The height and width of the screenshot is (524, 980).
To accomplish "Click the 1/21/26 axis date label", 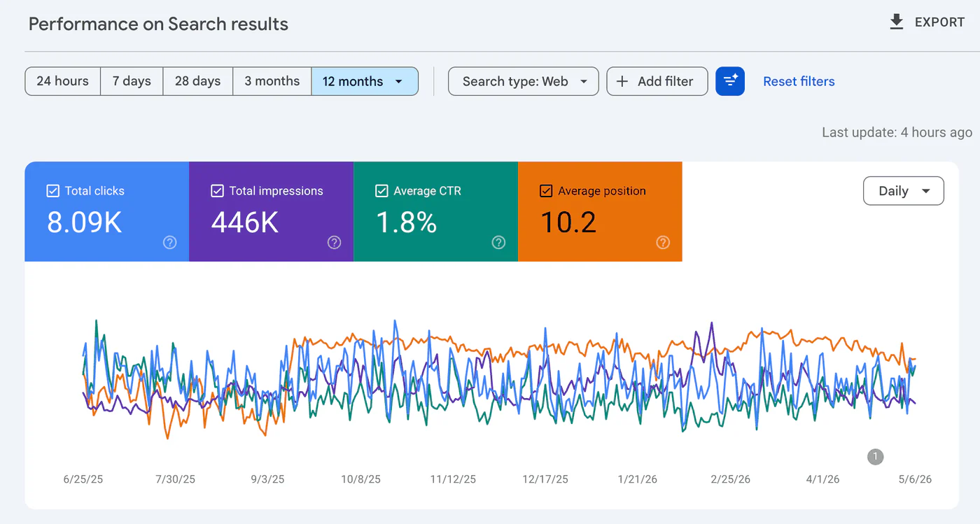I will tap(638, 479).
